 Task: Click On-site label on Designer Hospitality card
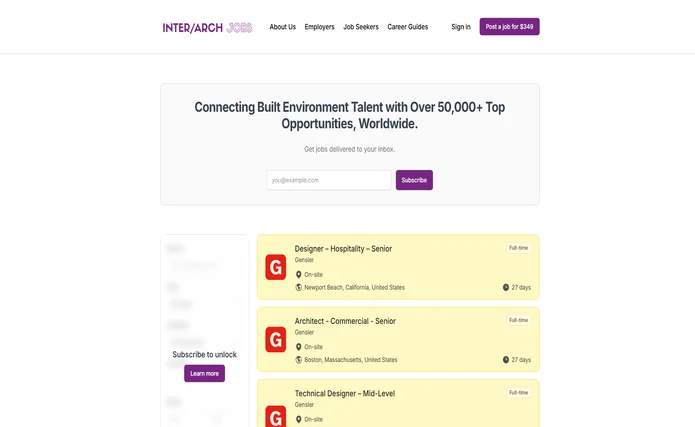(x=313, y=274)
